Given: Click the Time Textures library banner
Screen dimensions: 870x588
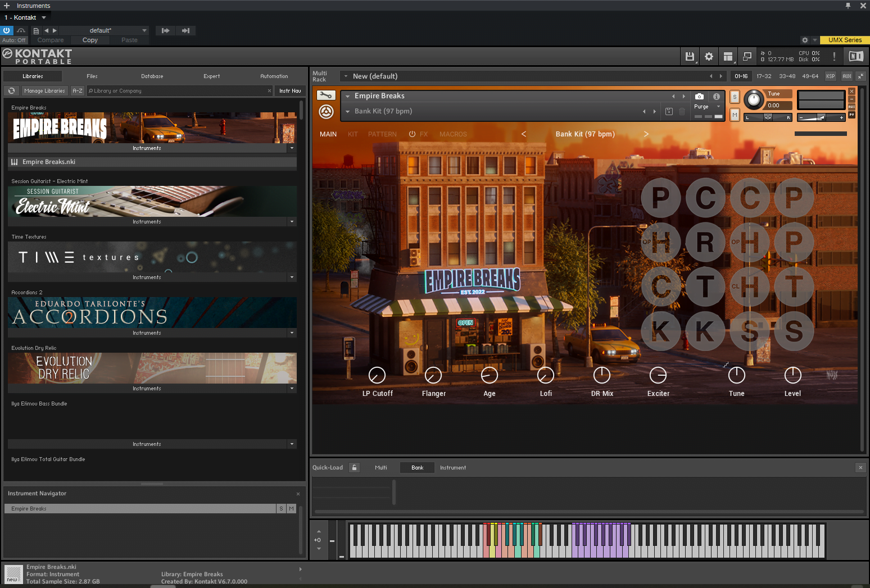Looking at the screenshot, I should 152,257.
